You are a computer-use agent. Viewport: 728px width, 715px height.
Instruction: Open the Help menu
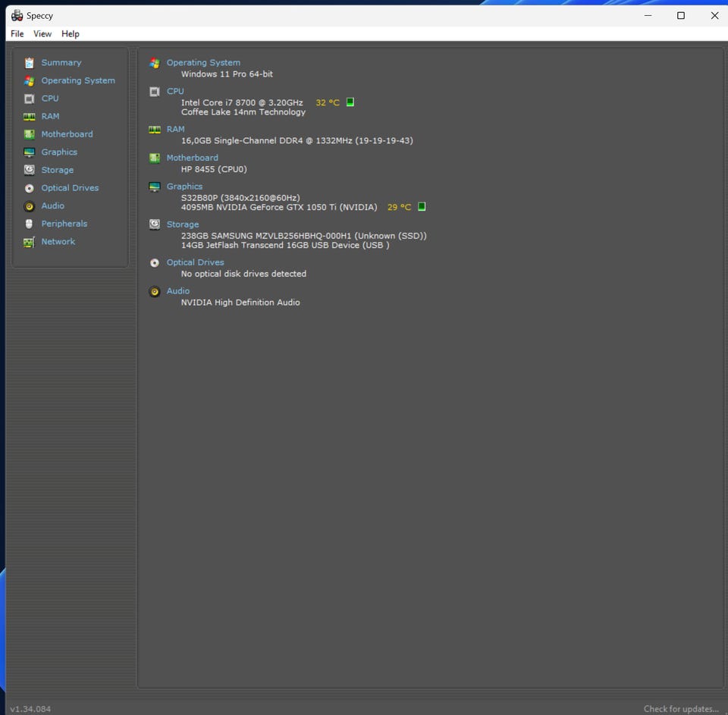[x=71, y=34]
